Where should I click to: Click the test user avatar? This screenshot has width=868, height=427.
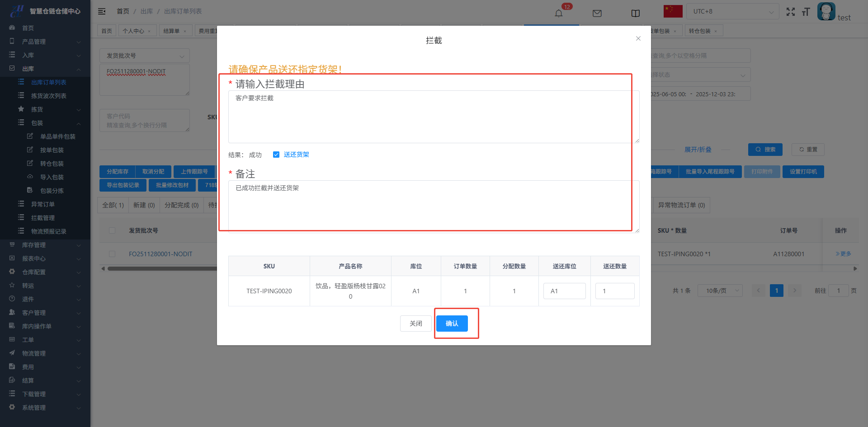(826, 11)
